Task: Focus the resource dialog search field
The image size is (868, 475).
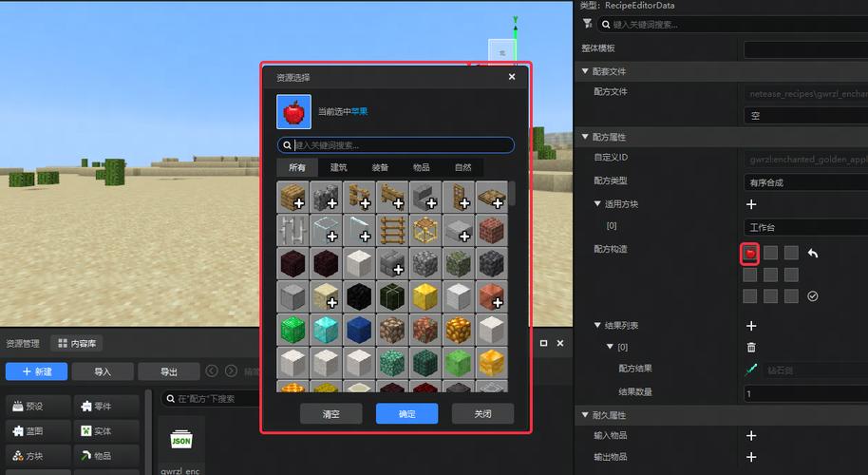Action: click(396, 145)
